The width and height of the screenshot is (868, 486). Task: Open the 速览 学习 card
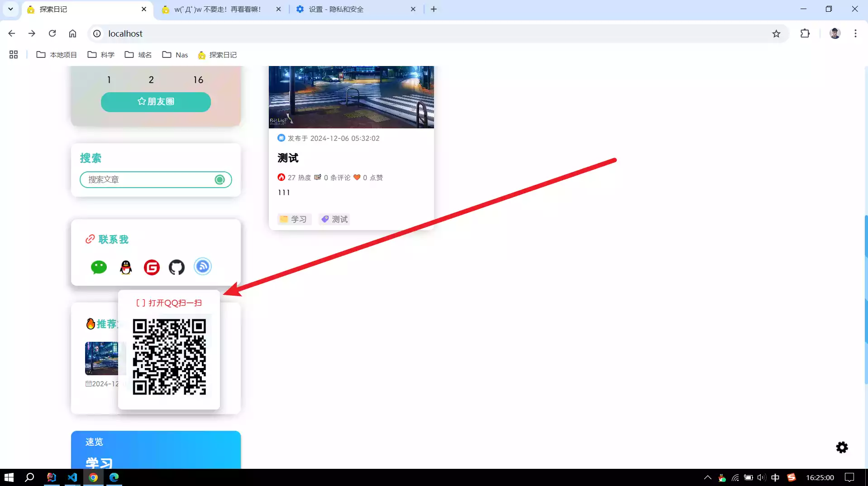[156, 450]
